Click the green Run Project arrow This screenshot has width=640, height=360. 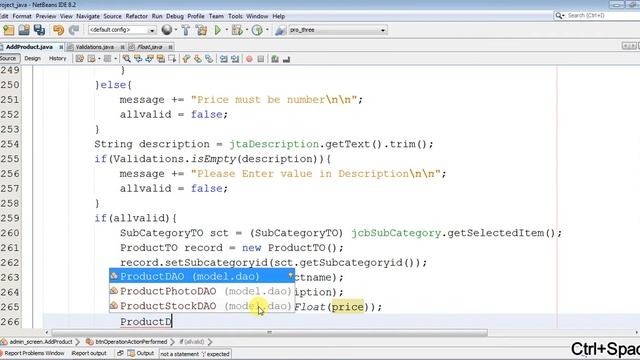218,30
